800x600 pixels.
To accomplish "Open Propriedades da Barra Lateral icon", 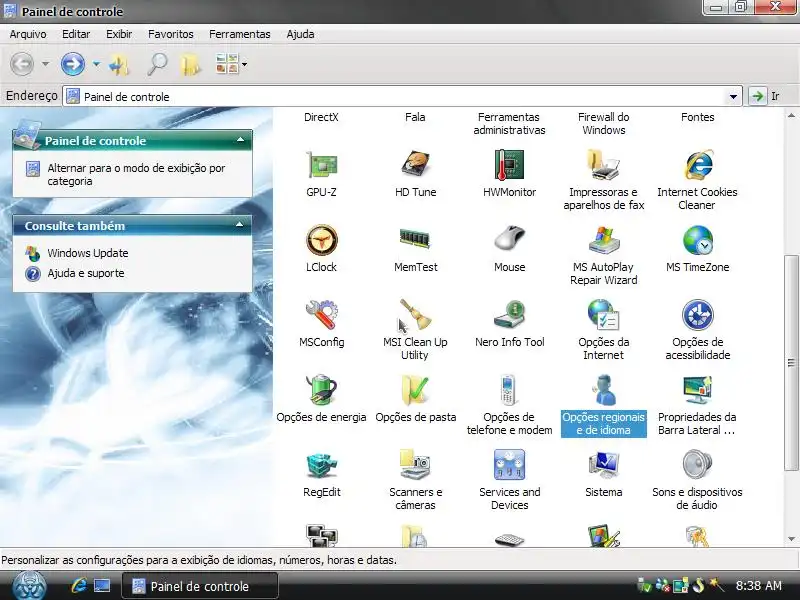I will (697, 390).
